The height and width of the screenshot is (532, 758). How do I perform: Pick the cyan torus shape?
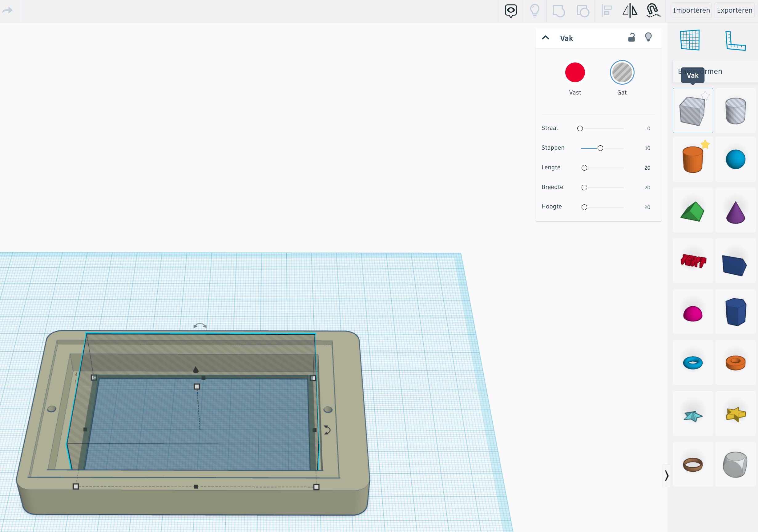pyautogui.click(x=692, y=363)
